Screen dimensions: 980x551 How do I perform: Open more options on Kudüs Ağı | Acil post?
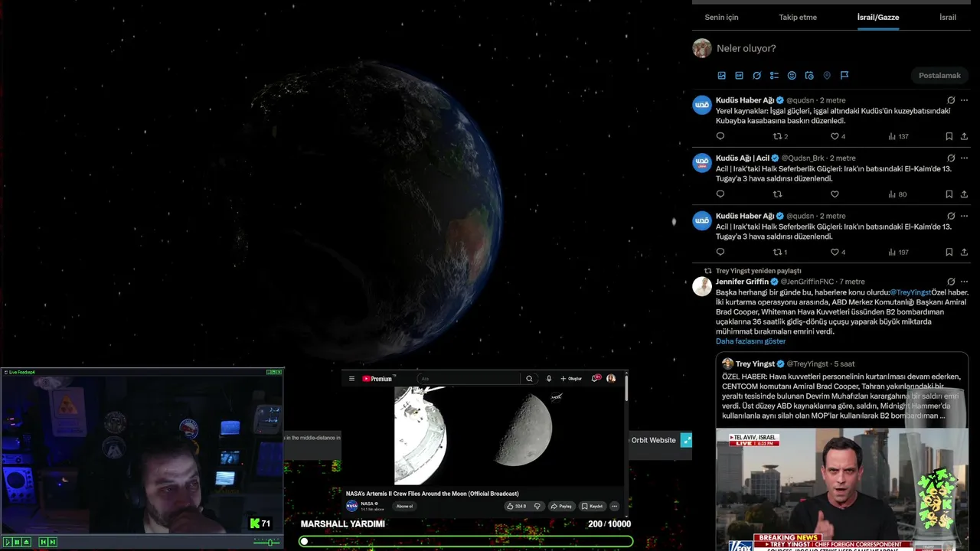[x=964, y=158]
